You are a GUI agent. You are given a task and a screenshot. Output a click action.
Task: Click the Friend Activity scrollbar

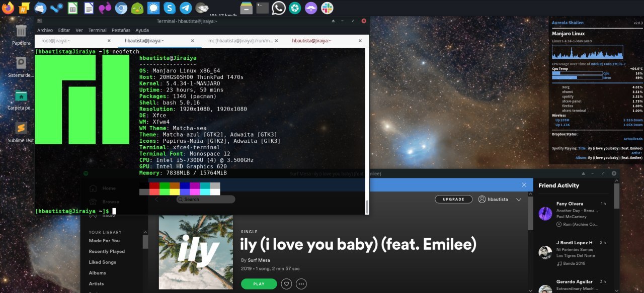[x=617, y=196]
